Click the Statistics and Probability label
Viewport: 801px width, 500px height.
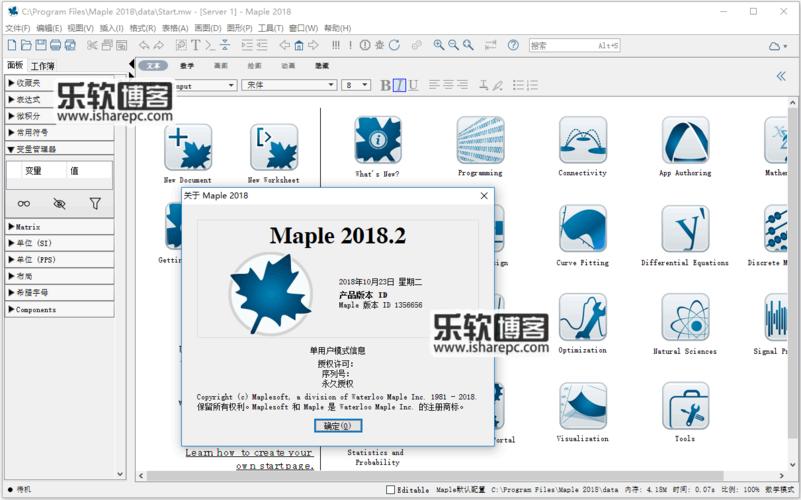pos(375,457)
